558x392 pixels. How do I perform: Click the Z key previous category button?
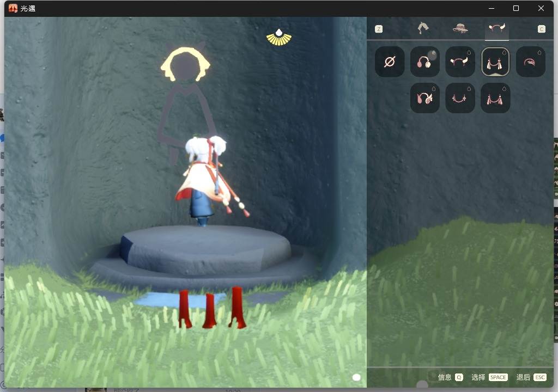[x=379, y=29]
